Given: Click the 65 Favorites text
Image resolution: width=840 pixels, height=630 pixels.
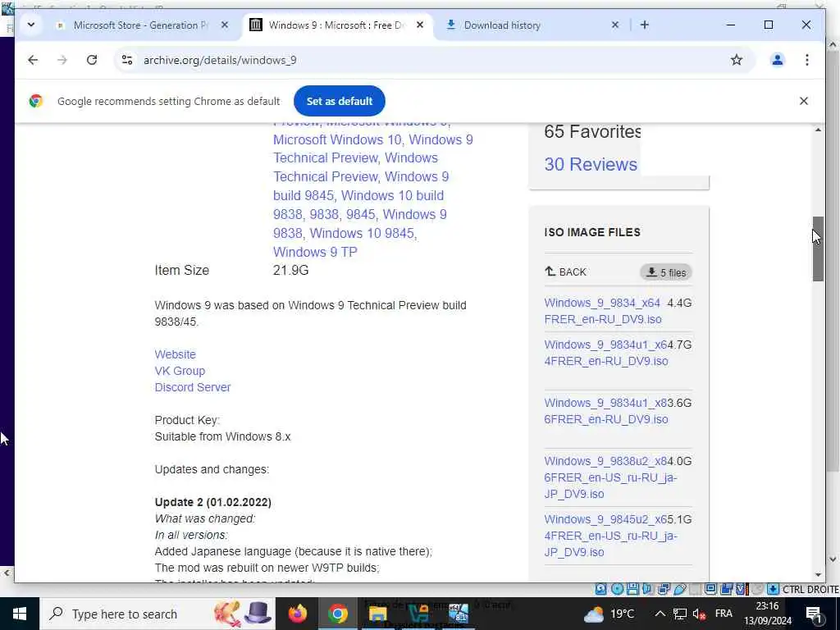Looking at the screenshot, I should pos(592,131).
